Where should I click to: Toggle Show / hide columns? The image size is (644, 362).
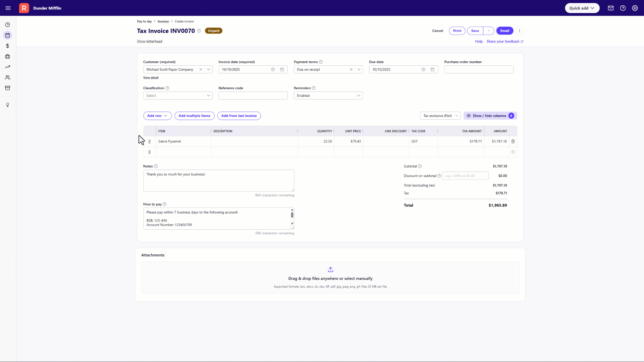click(x=490, y=116)
